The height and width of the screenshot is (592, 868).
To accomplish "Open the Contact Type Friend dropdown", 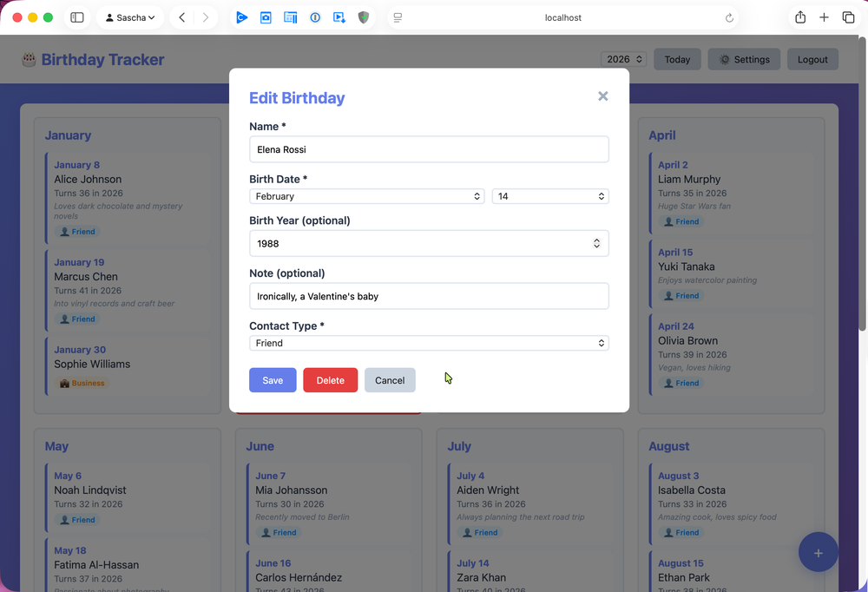I will tap(429, 343).
